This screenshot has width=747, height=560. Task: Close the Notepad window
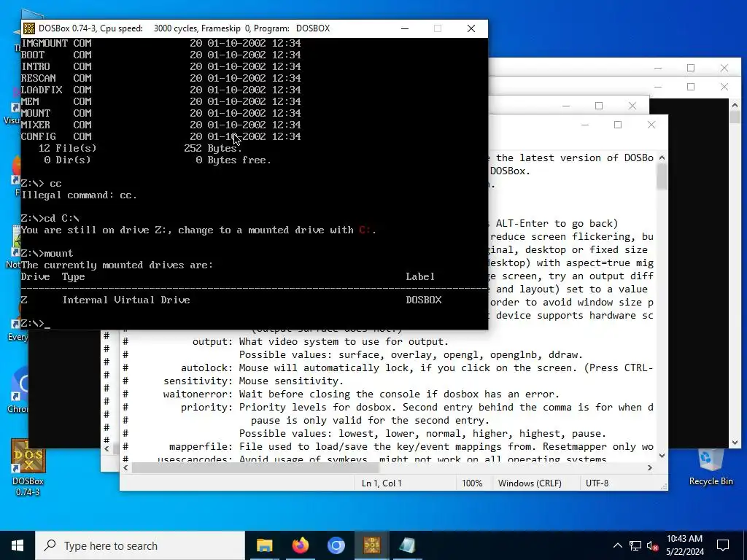(x=651, y=125)
